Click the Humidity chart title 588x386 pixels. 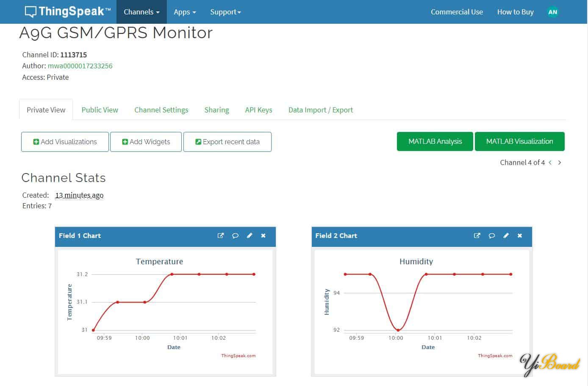[x=416, y=261]
